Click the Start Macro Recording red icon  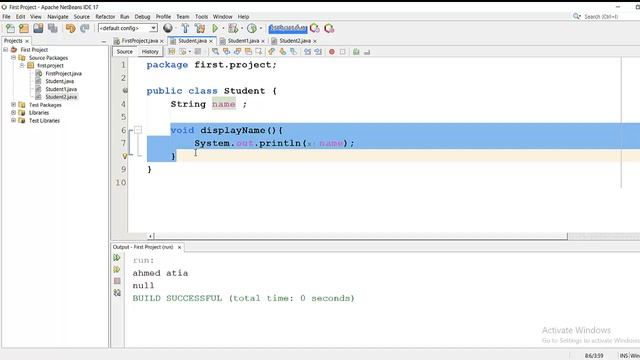click(x=332, y=52)
